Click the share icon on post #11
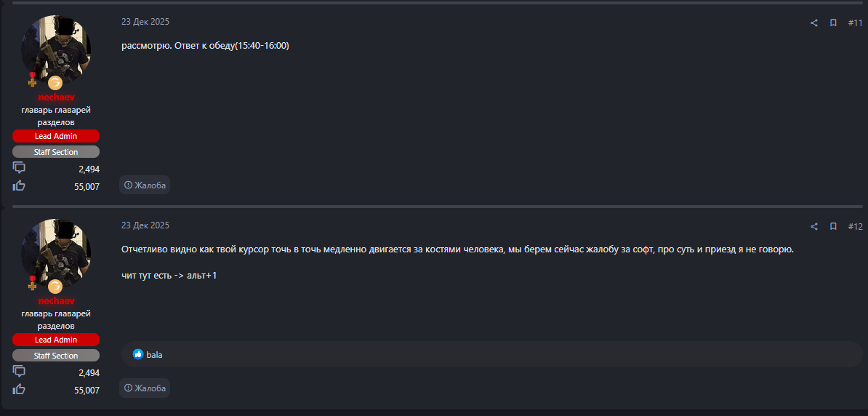This screenshot has height=416, width=868. [814, 23]
